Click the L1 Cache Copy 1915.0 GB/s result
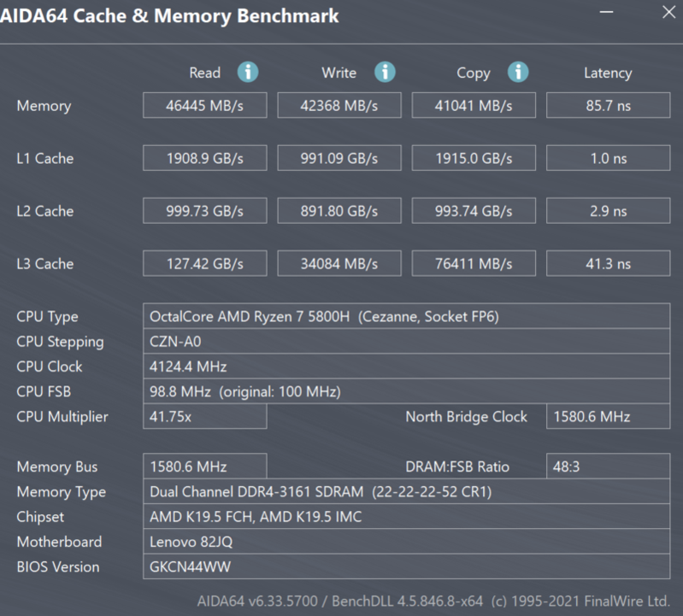 tap(474, 158)
